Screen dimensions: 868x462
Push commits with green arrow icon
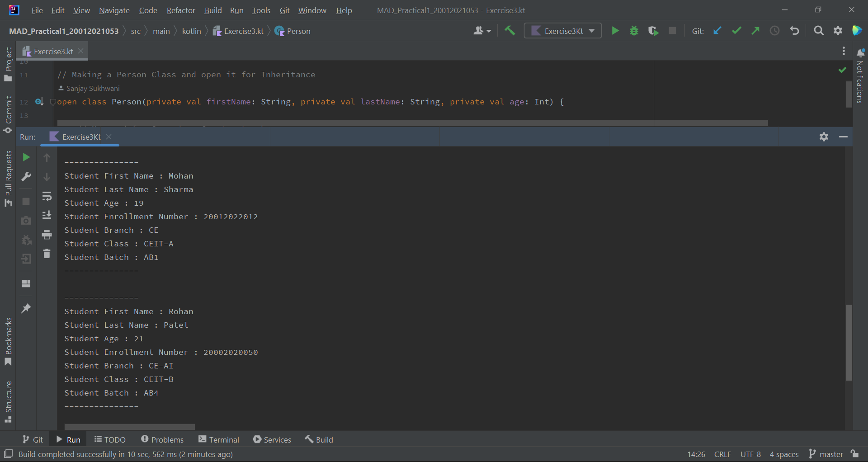755,30
